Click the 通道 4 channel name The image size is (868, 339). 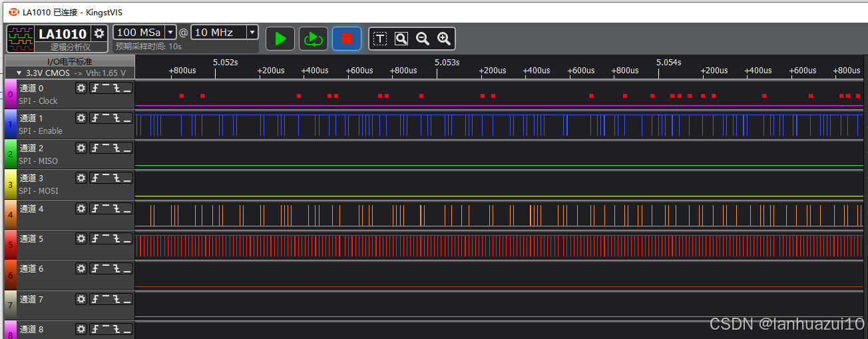[x=31, y=208]
